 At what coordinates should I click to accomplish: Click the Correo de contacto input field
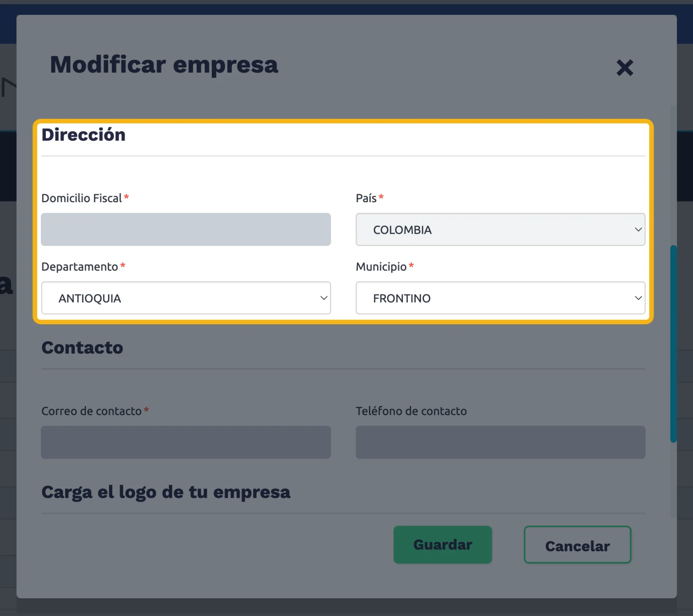point(186,442)
